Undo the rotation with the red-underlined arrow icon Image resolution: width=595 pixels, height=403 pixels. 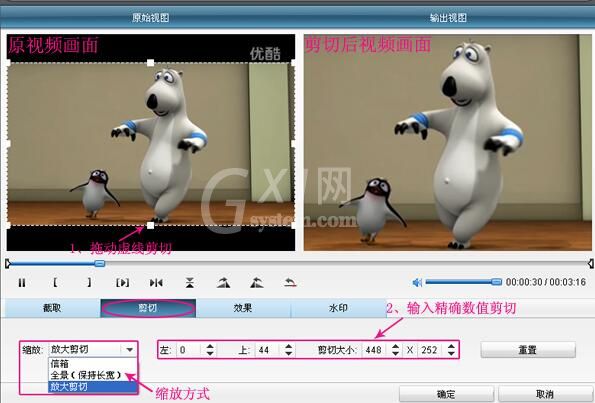pos(290,283)
